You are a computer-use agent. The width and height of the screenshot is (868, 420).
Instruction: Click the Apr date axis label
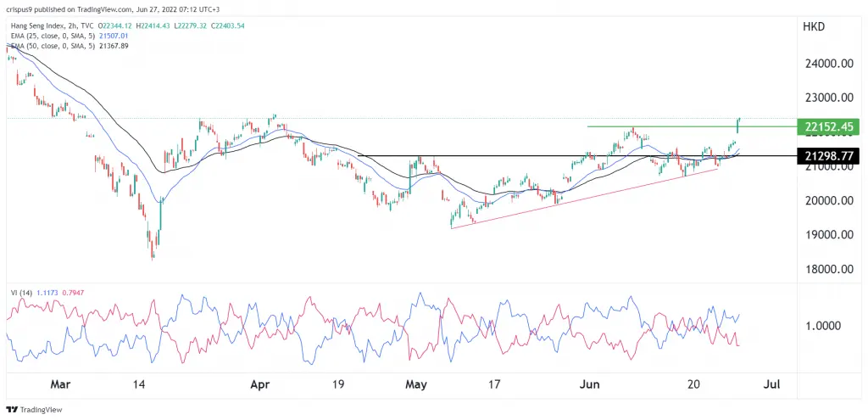tap(261, 384)
